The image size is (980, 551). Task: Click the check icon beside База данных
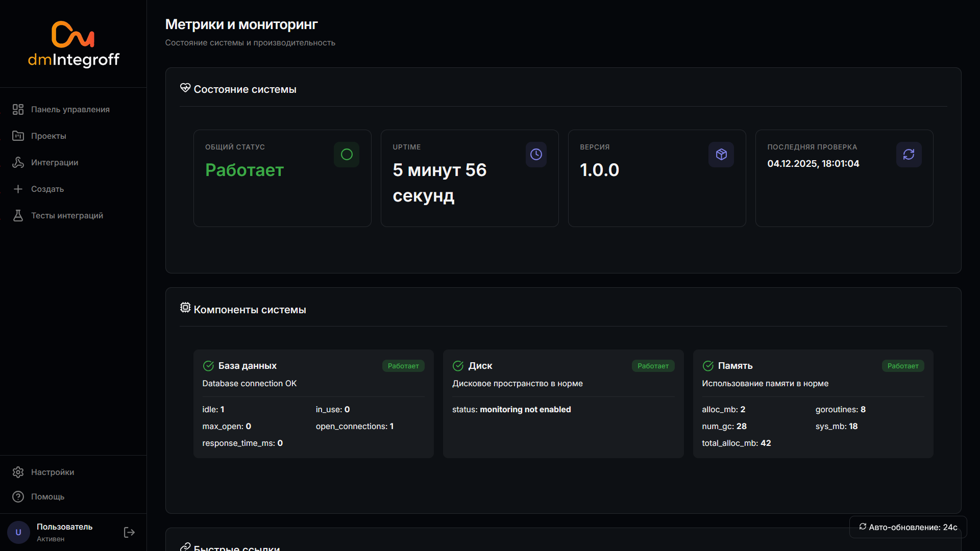coord(208,366)
